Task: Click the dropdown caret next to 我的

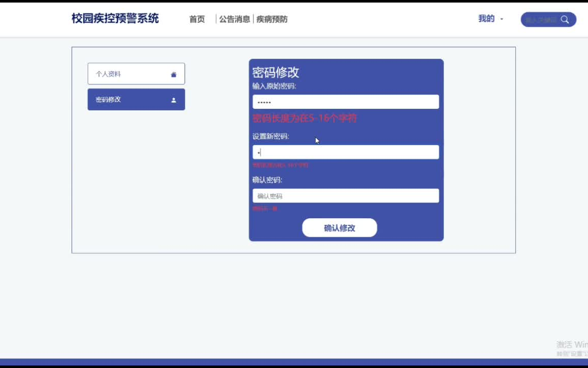Action: click(x=501, y=18)
